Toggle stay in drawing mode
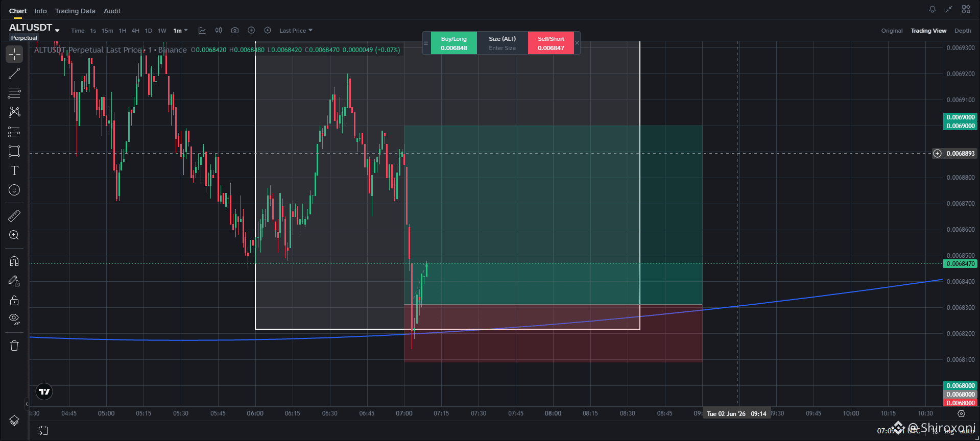The width and height of the screenshot is (980, 441). point(14,281)
